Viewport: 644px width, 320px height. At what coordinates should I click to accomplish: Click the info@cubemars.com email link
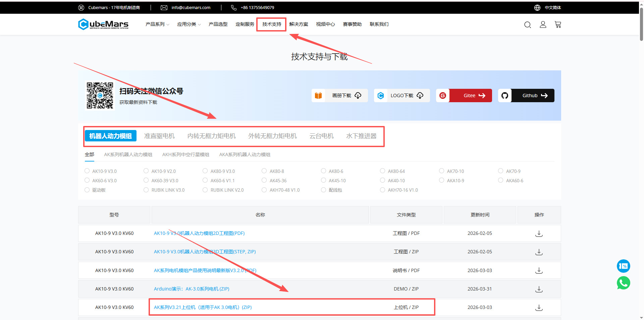(x=191, y=7)
